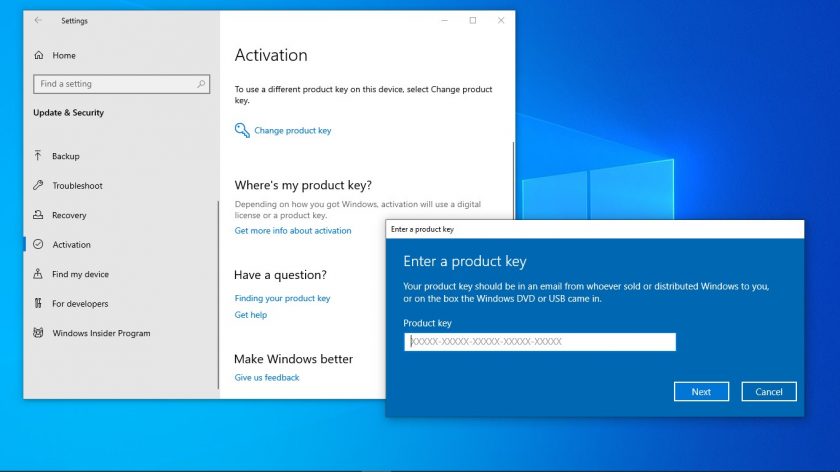
Task: Click the back arrow in Settings
Action: [38, 20]
